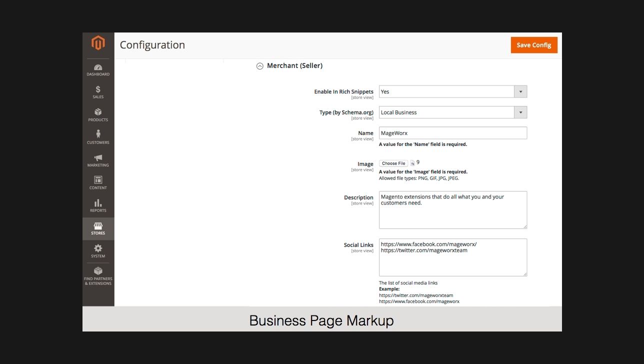644x364 pixels.
Task: Click Choose File for Image
Action: pyautogui.click(x=393, y=163)
